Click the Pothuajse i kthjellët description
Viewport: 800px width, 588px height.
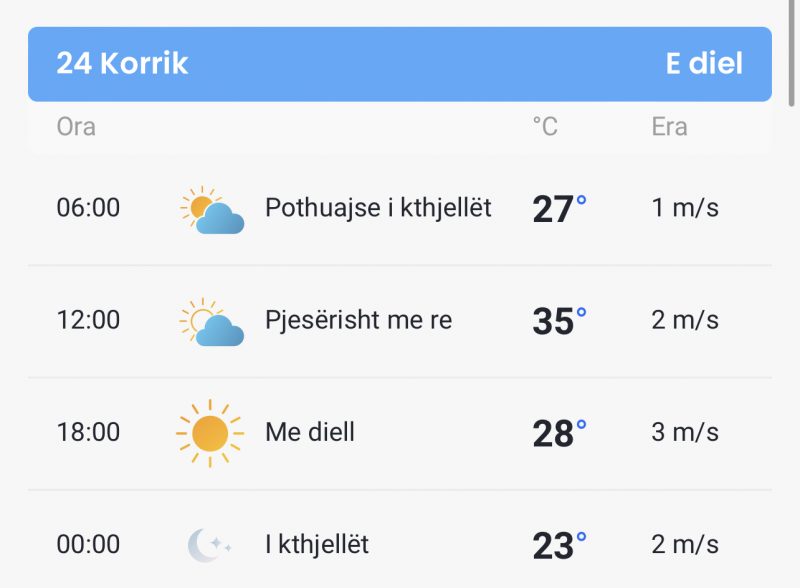point(378,208)
